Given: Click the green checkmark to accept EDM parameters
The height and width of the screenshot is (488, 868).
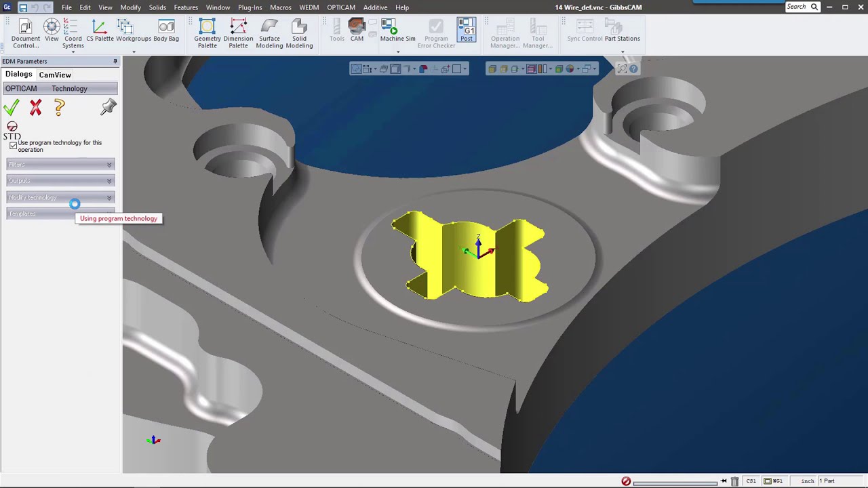Looking at the screenshot, I should click(x=11, y=107).
